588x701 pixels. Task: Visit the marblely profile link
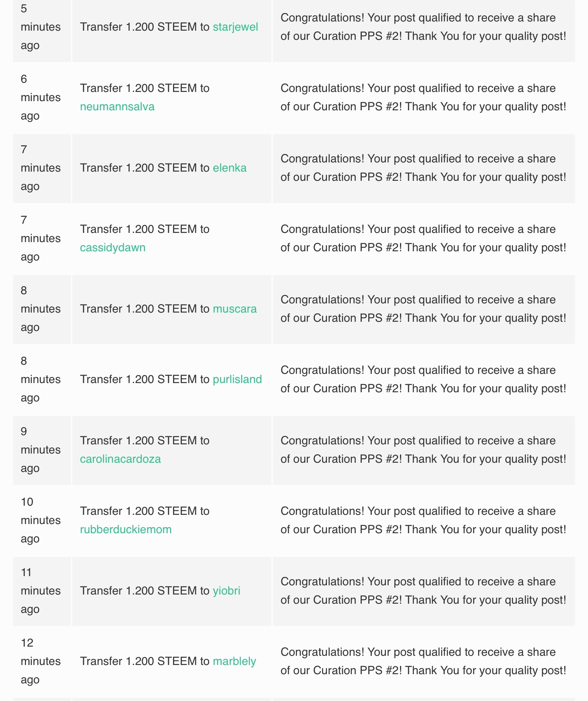[234, 661]
